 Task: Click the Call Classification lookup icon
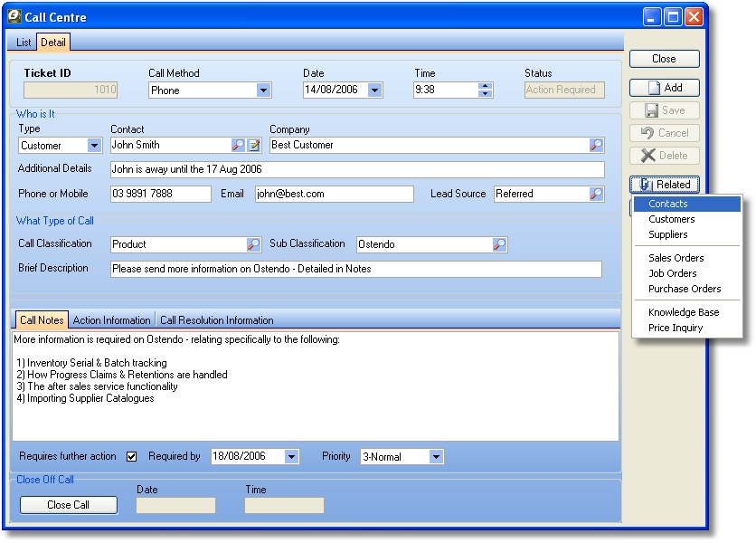(253, 244)
